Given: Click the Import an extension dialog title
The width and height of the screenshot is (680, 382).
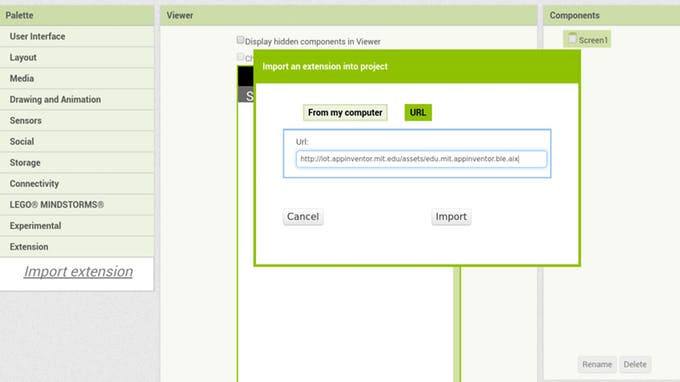Looking at the screenshot, I should [325, 66].
